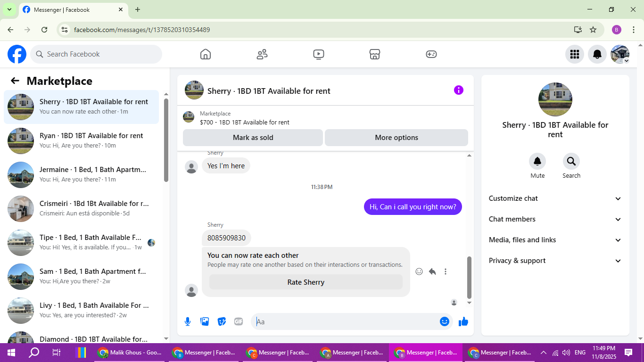Click the conversation list scrollbar
Screen dimensions: 644x362
tap(166, 140)
